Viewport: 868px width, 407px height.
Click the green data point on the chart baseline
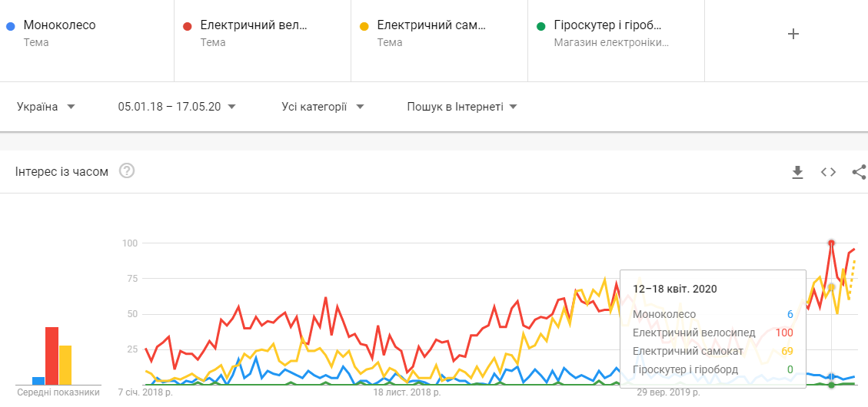pyautogui.click(x=831, y=384)
